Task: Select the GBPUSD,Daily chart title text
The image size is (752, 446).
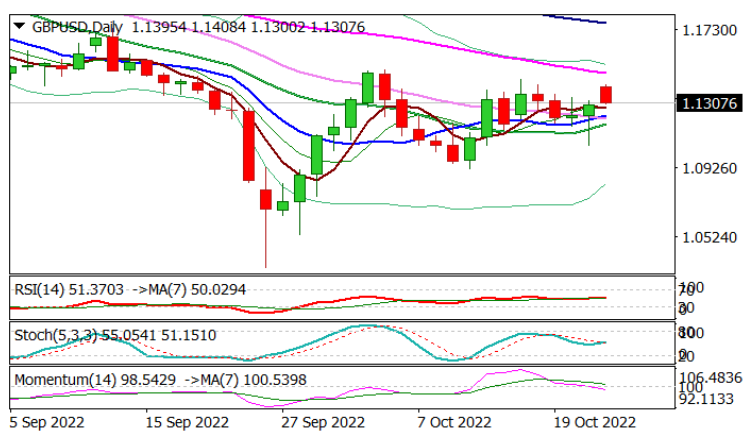Action: [77, 27]
